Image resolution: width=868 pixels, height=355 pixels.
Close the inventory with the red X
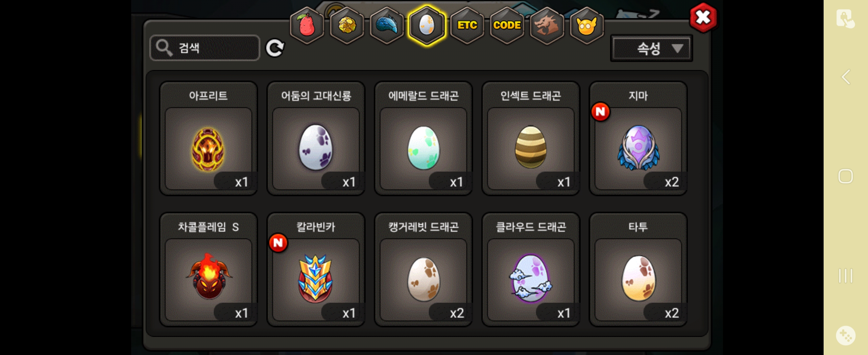[703, 17]
